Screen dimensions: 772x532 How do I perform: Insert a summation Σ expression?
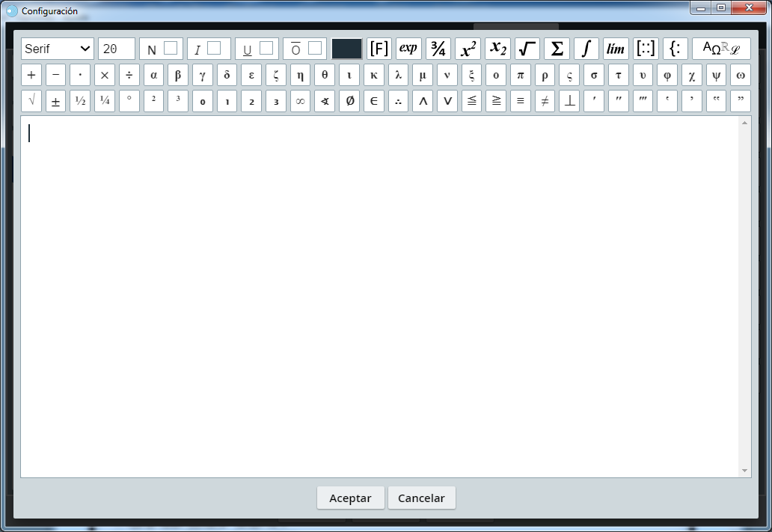pyautogui.click(x=557, y=49)
